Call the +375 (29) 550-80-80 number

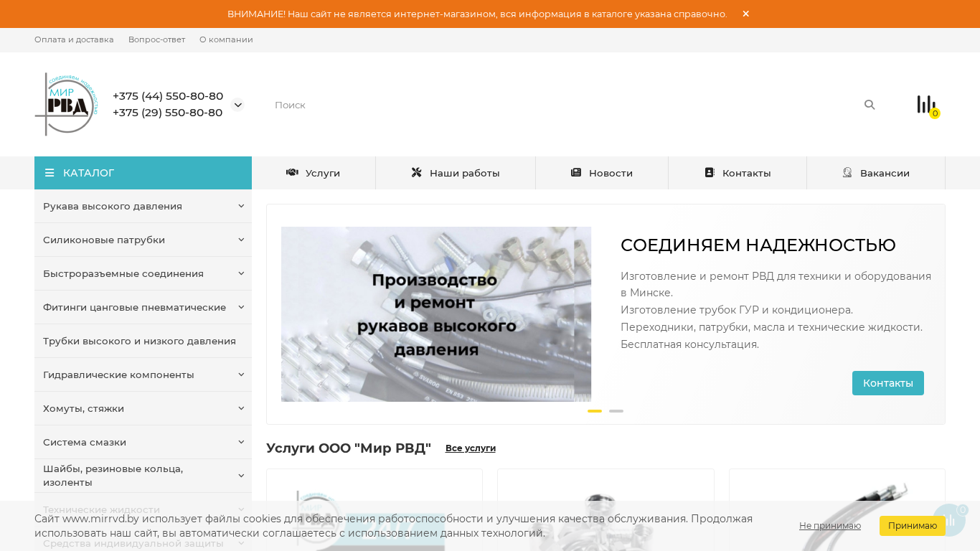[168, 113]
